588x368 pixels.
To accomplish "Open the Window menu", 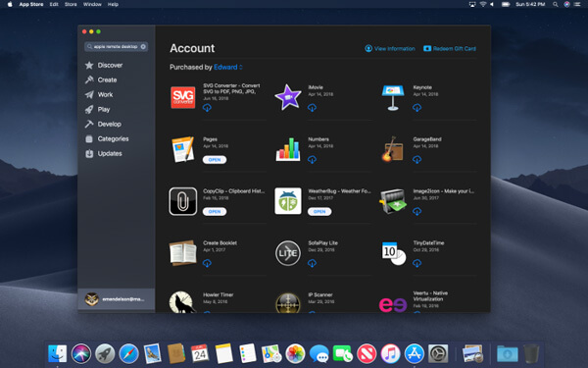I will 92,4.
